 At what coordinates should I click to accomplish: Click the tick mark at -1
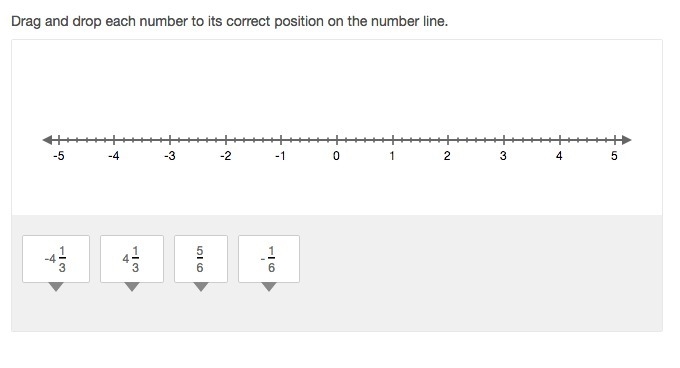coord(281,140)
